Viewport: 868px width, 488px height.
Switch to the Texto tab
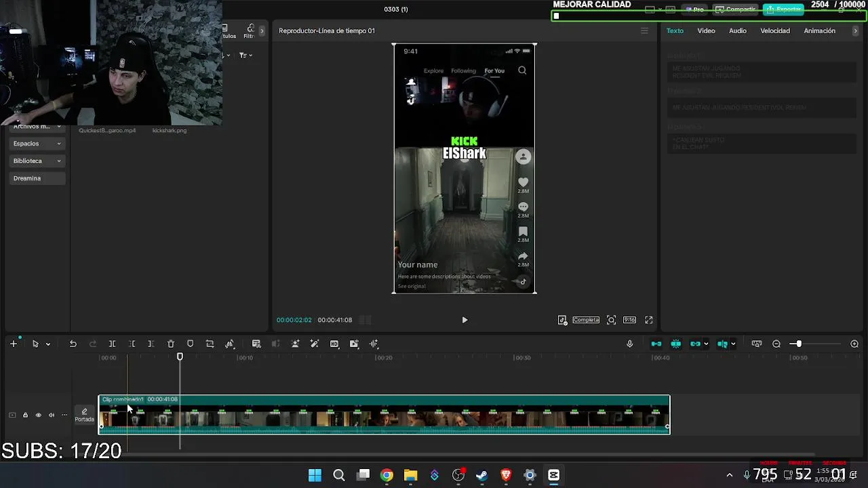coord(675,30)
